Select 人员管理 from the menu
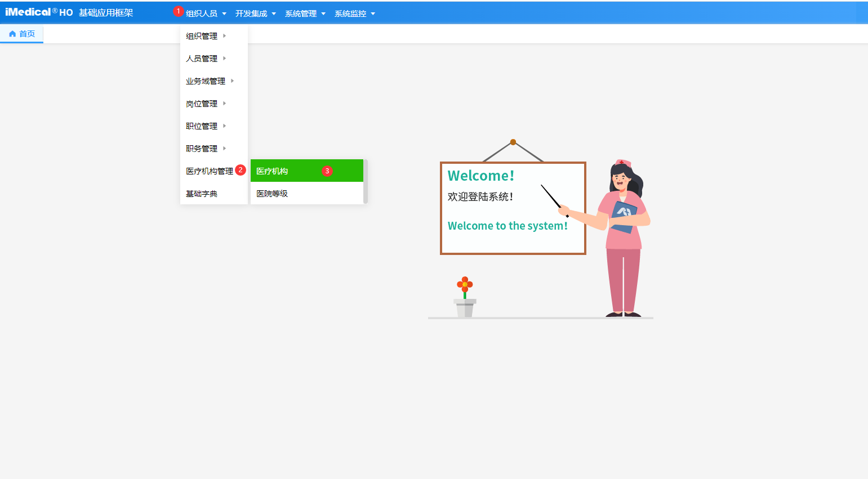The width and height of the screenshot is (868, 479). click(202, 59)
